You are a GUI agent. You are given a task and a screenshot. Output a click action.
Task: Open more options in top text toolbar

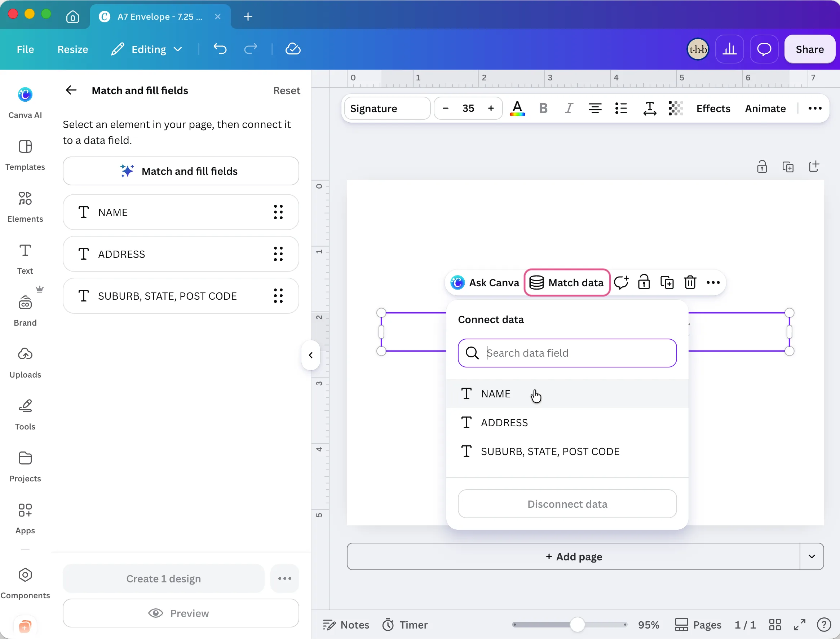point(814,109)
